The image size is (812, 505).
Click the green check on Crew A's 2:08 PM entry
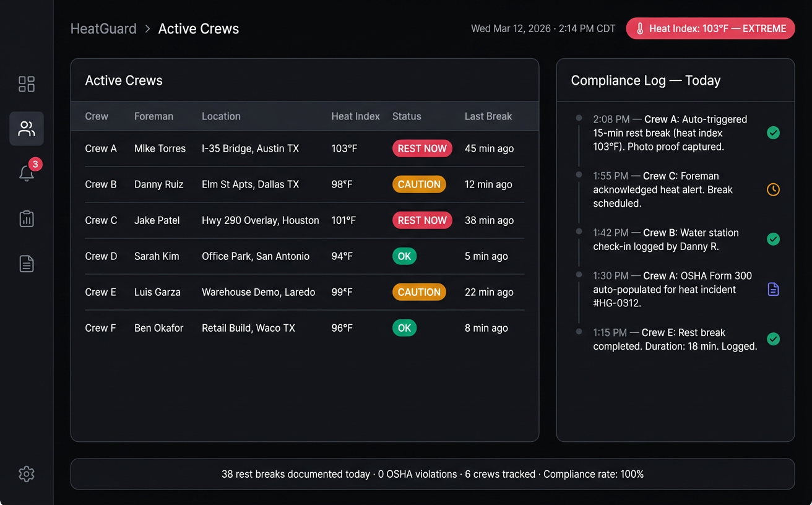click(x=773, y=132)
